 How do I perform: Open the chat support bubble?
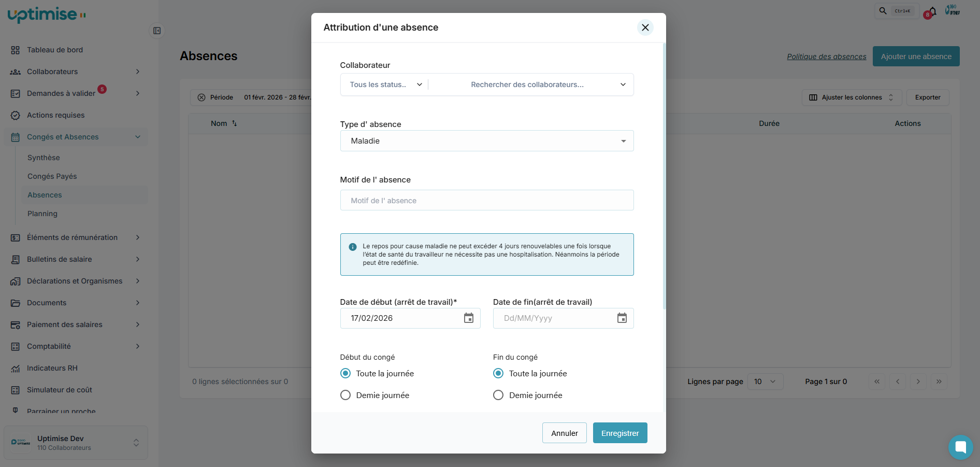click(x=960, y=447)
